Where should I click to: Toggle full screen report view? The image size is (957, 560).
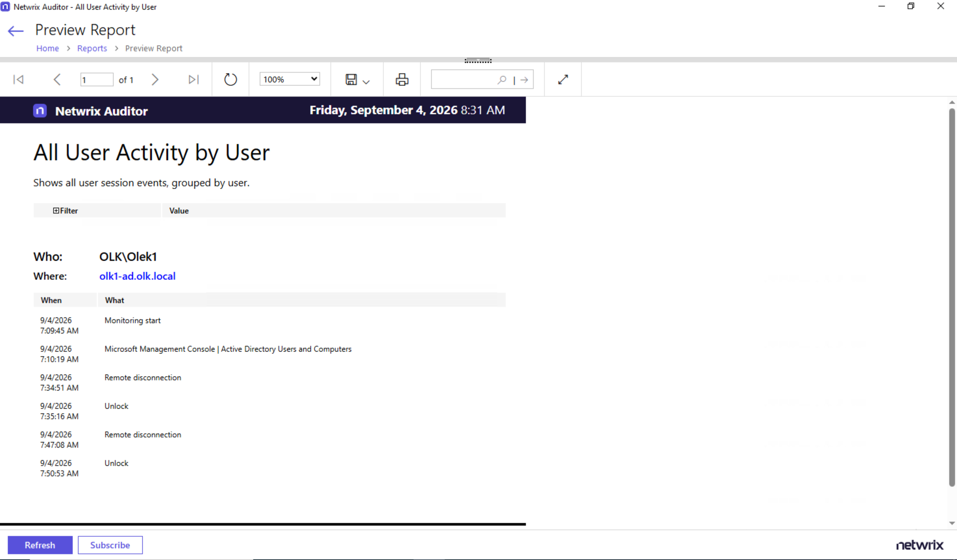(x=563, y=79)
